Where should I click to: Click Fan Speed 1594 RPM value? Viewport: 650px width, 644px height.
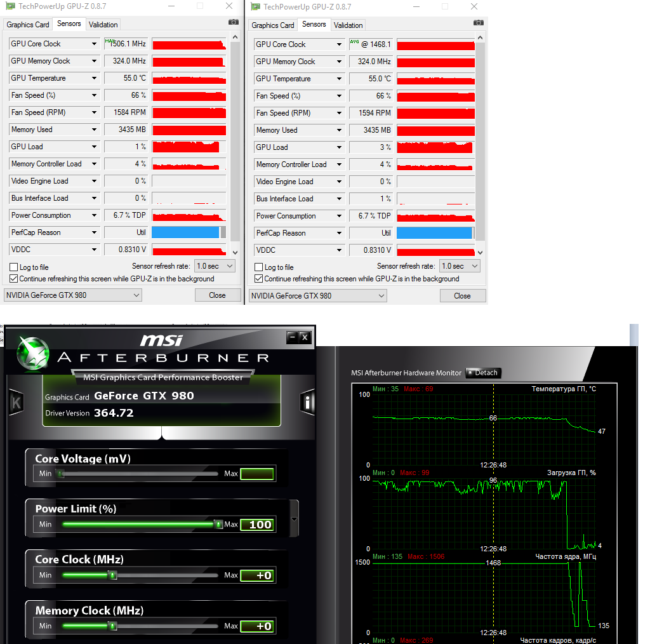371,113
